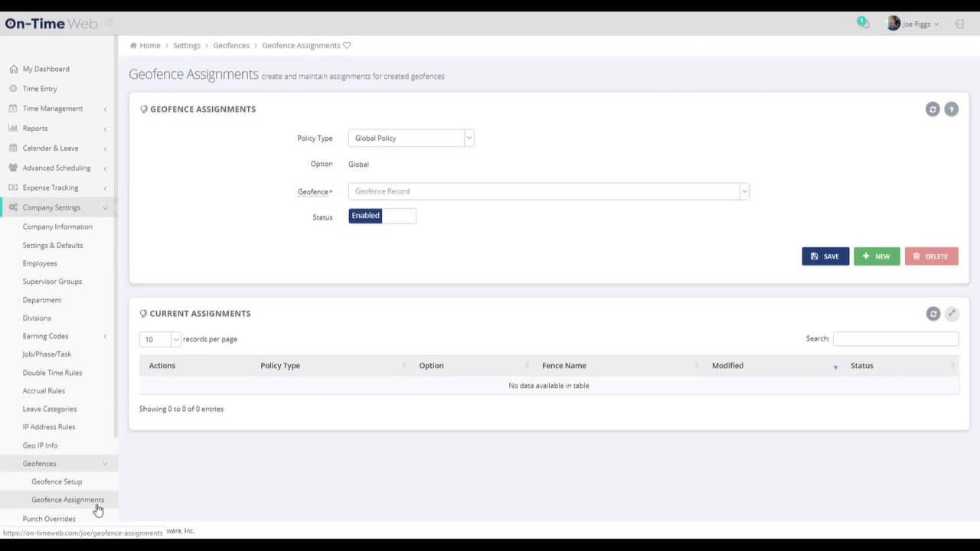Refresh the Geofence Assignments panel
980x551 pixels.
[x=933, y=109]
